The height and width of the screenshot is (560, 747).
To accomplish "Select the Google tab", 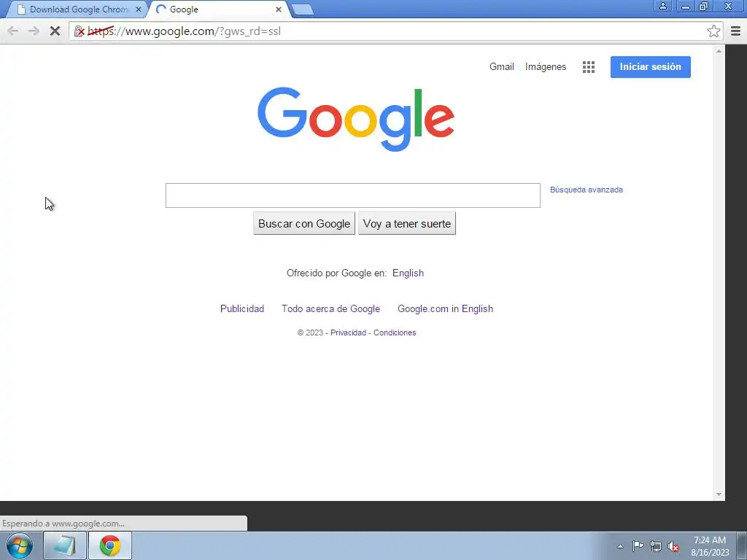I will (x=219, y=9).
